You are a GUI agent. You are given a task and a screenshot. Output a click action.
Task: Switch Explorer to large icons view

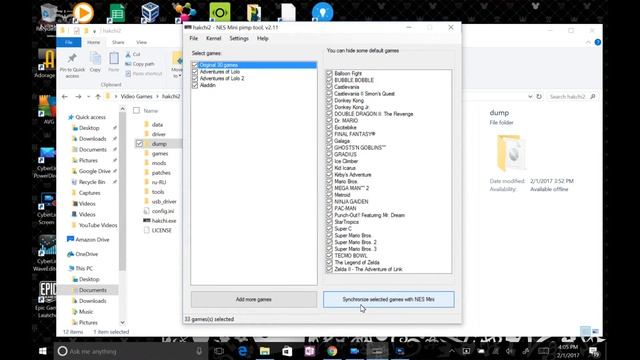click(x=596, y=331)
